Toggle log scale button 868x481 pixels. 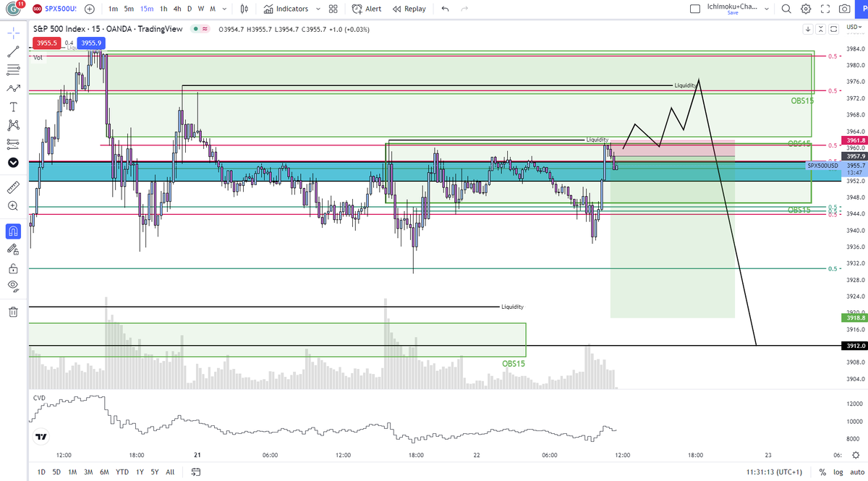(x=837, y=472)
